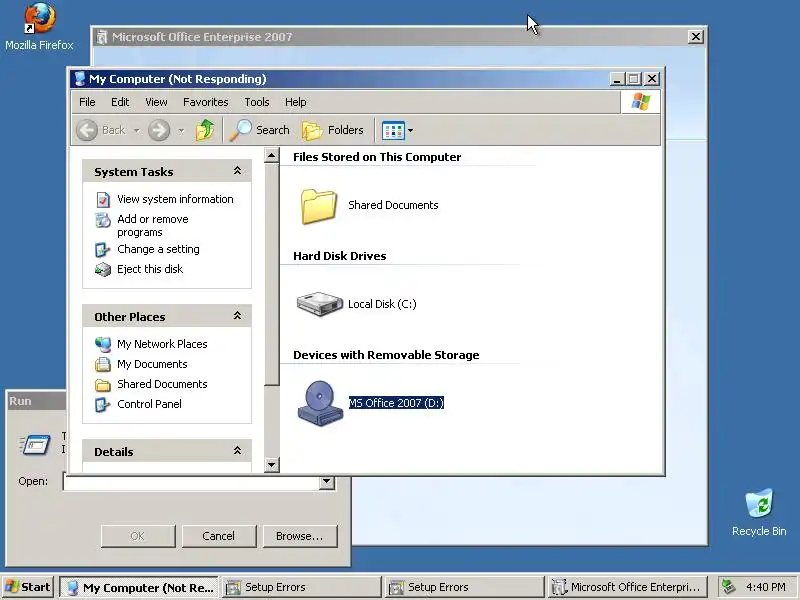Image resolution: width=800 pixels, height=600 pixels.
Task: Switch to Microsoft Office Enterprise taskbar button
Action: [628, 587]
